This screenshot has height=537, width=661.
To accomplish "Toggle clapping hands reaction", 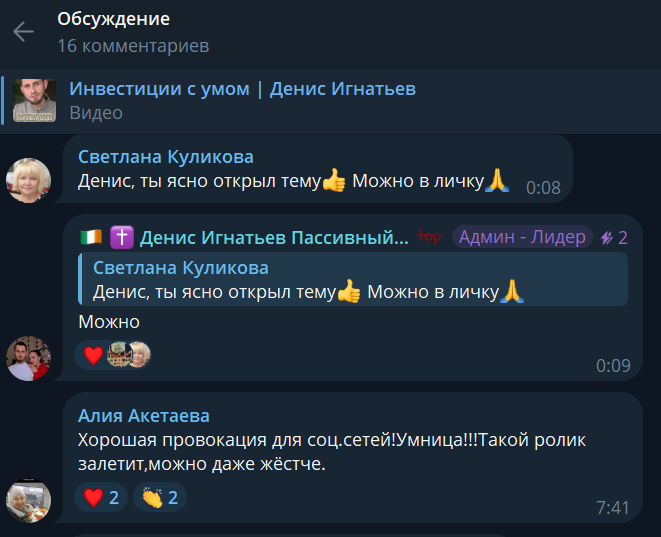I will [160, 497].
